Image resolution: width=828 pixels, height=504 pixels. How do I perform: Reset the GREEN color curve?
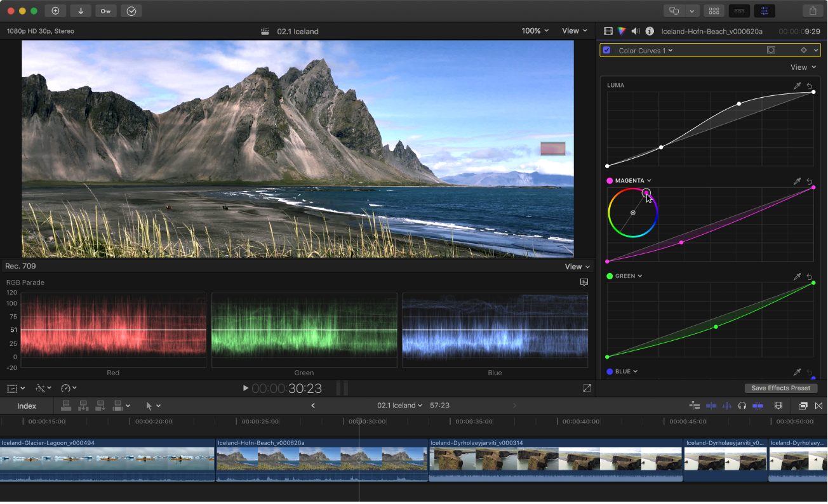[x=810, y=277]
